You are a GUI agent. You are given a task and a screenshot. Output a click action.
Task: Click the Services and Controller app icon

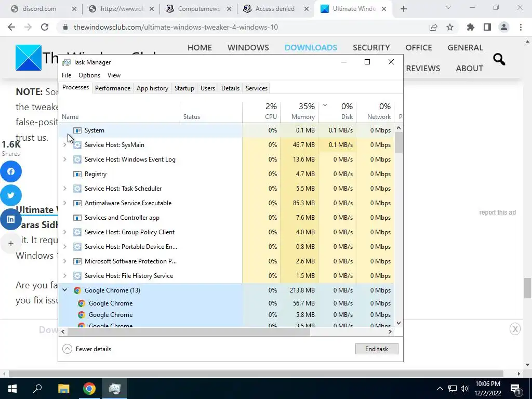pyautogui.click(x=77, y=218)
